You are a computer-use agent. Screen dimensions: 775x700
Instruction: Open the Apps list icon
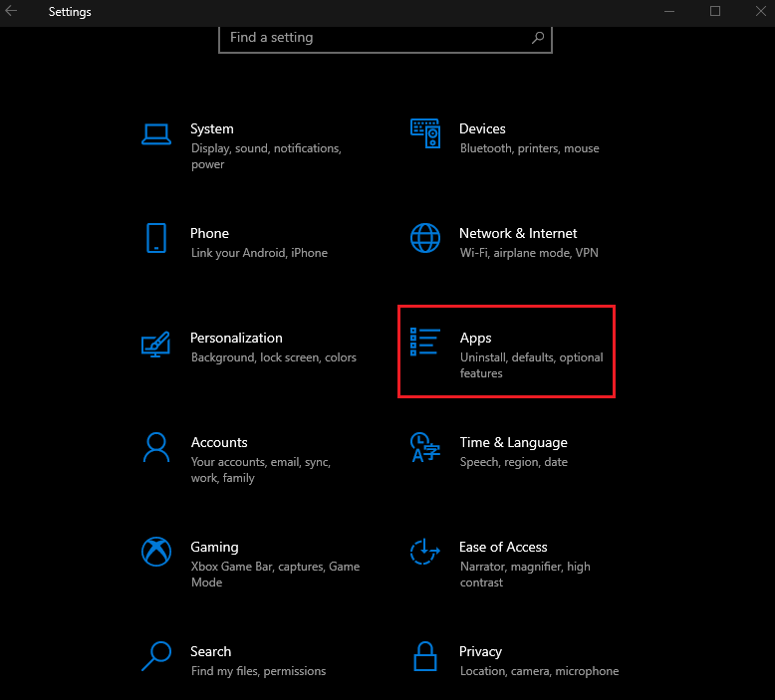(x=424, y=342)
